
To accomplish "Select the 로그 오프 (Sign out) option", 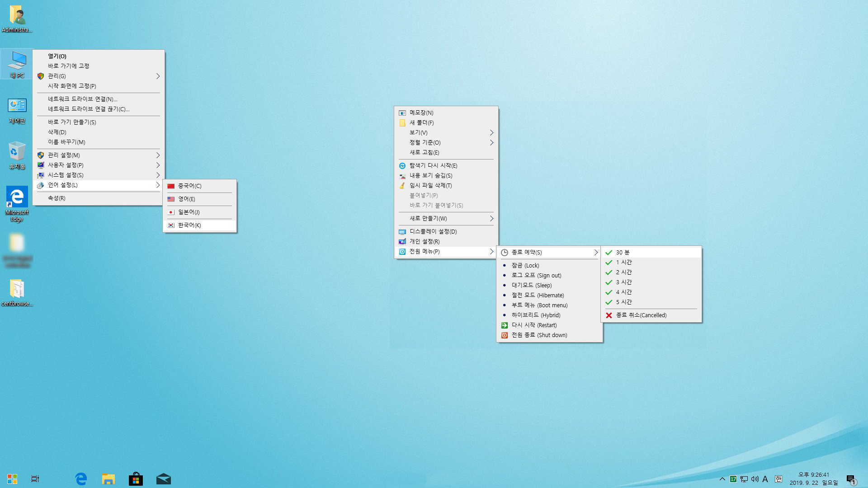I will (549, 275).
